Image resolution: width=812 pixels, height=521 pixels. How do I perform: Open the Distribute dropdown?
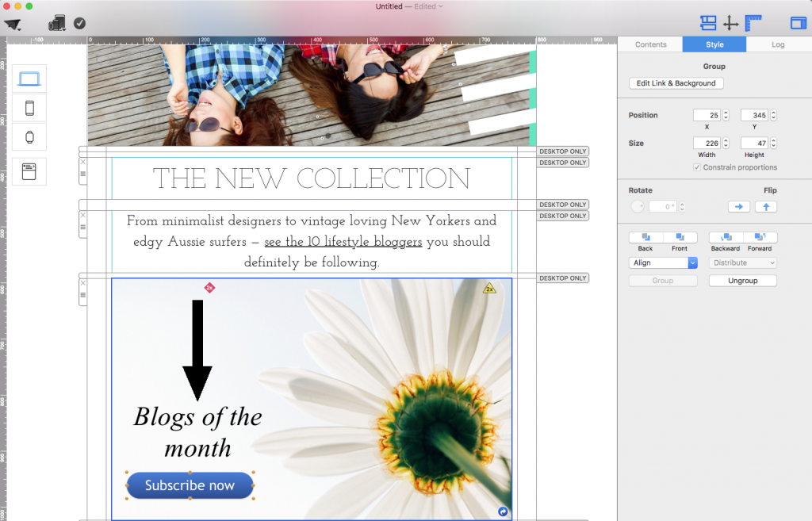[x=742, y=262]
